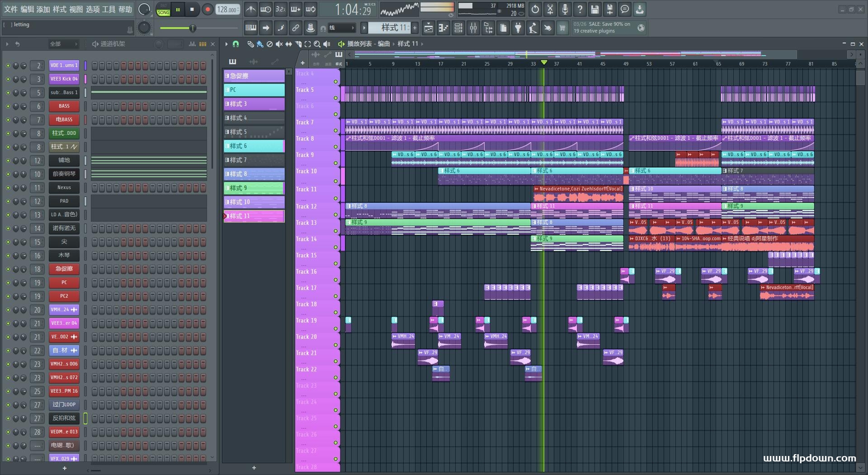Toggle the playlist snap magnet icon
Viewport: 868px width, 475px height.
[236, 44]
